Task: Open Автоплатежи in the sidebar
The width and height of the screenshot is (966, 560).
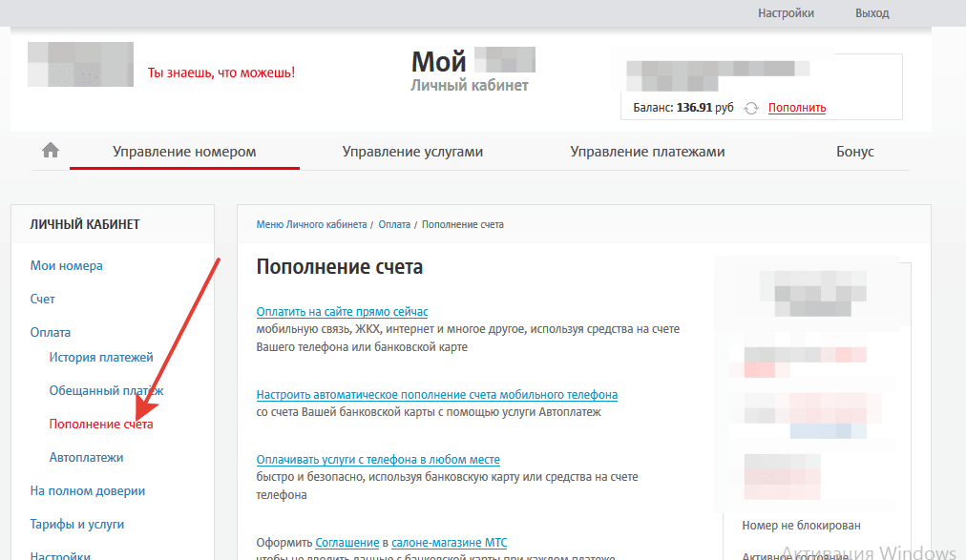Action: pos(86,458)
